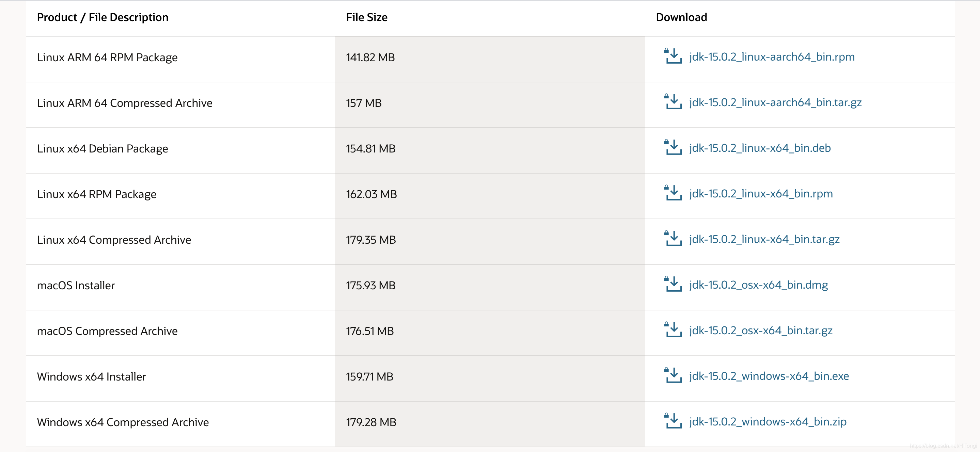Click the Windows x64 Installer description cell

point(91,377)
